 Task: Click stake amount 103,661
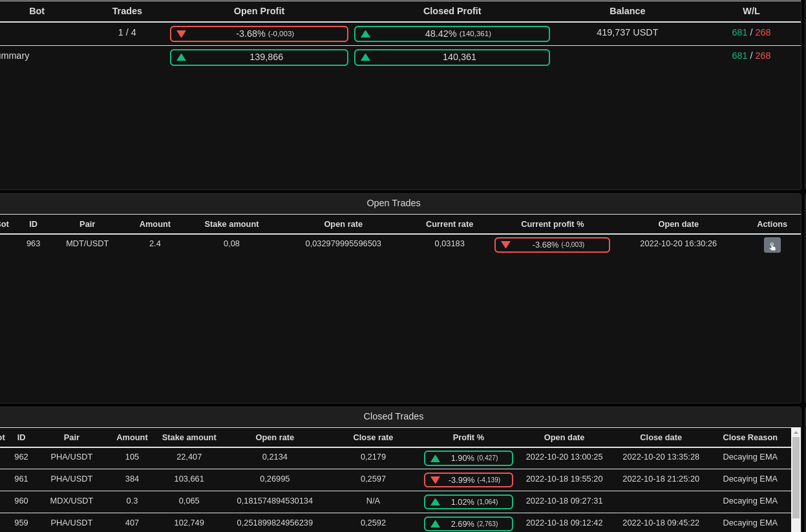189,479
